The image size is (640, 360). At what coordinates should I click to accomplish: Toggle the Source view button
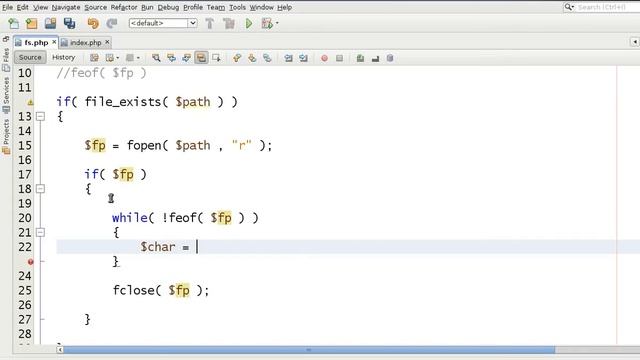point(30,58)
